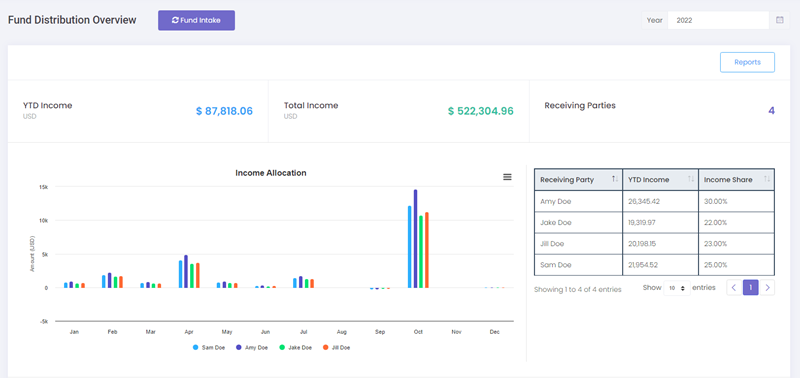Click income share 23.00%
The width and height of the screenshot is (800, 378).
(x=715, y=244)
